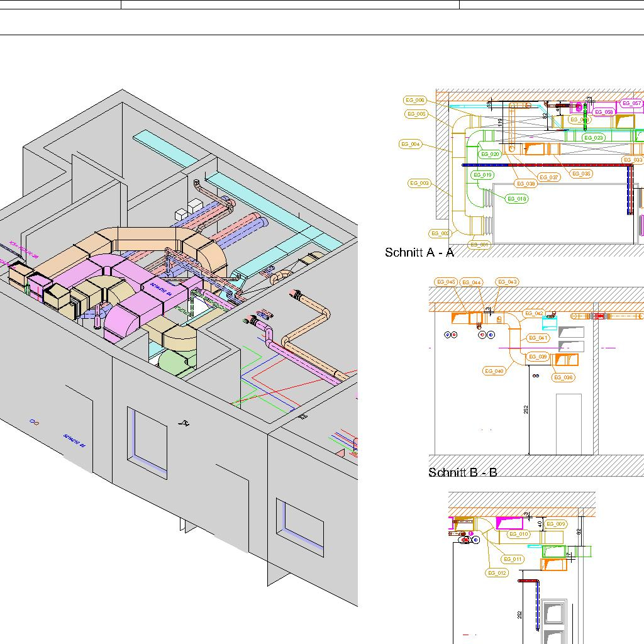Click the EG_012 annotation bubble

[x=497, y=573]
